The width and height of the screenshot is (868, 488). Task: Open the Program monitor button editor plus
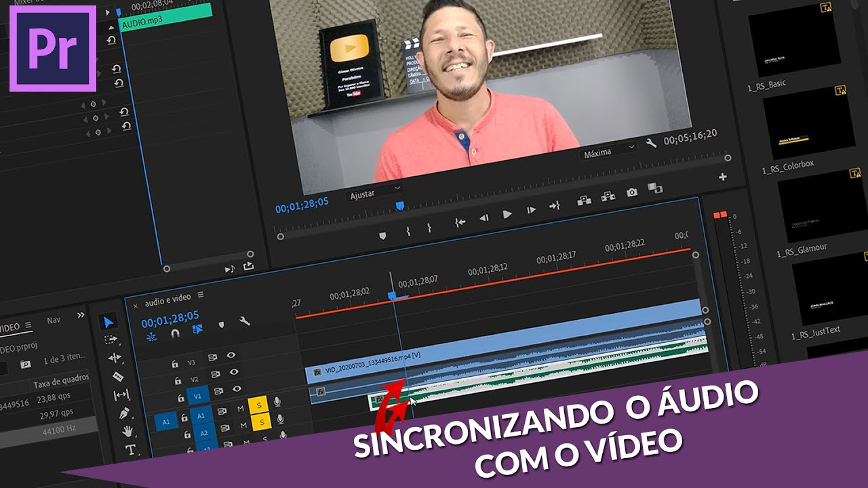click(x=722, y=177)
